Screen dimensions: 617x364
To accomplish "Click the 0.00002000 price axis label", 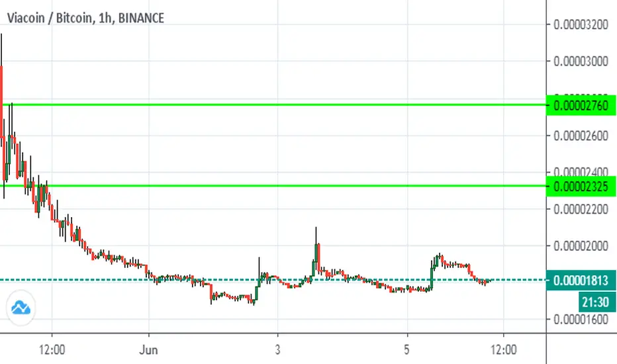I will 581,246.
